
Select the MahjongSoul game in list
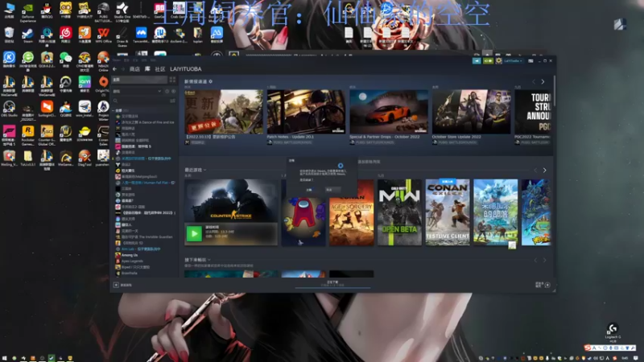[136, 176]
